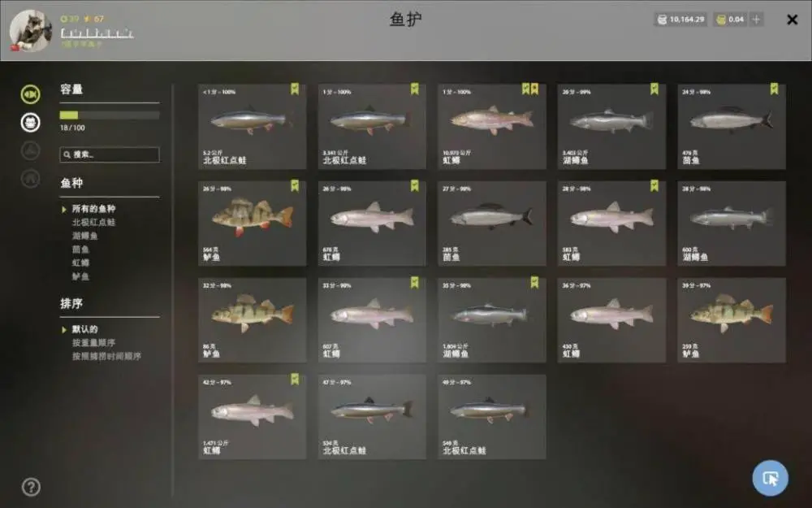The width and height of the screenshot is (812, 508).
Task: Filter fish list by 湖鳟鱼
Action: pyautogui.click(x=85, y=236)
